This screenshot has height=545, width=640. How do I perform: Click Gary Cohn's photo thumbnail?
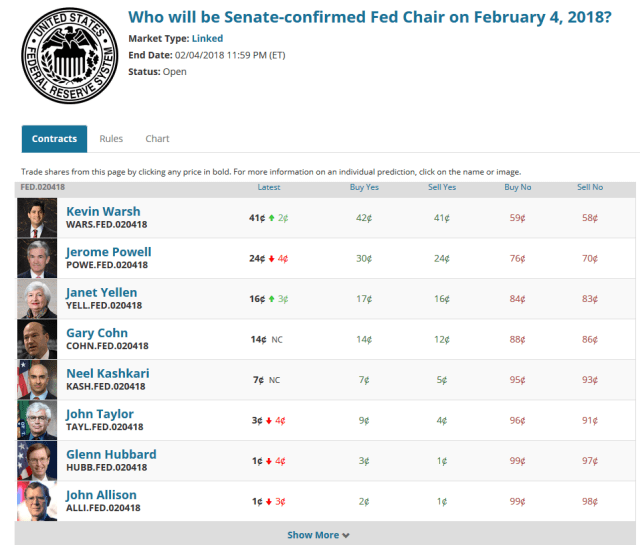pos(37,339)
